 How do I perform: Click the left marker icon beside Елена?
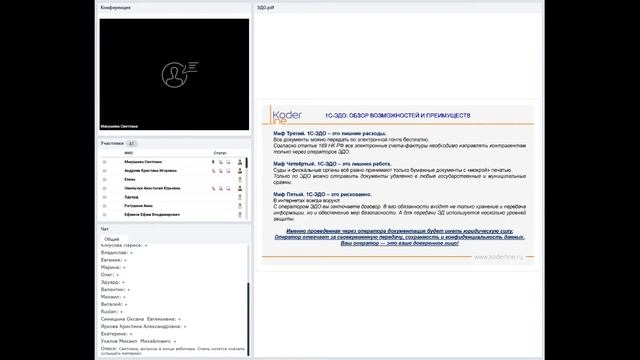104,180
